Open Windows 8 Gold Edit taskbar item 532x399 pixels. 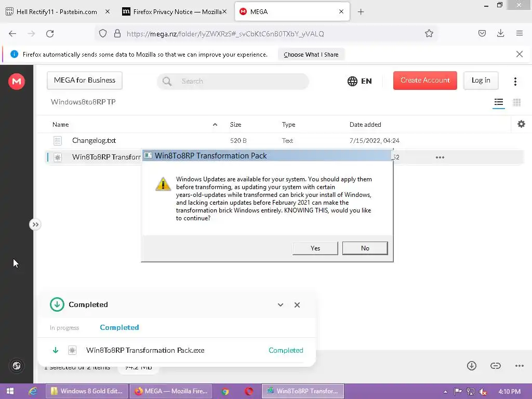pyautogui.click(x=87, y=391)
